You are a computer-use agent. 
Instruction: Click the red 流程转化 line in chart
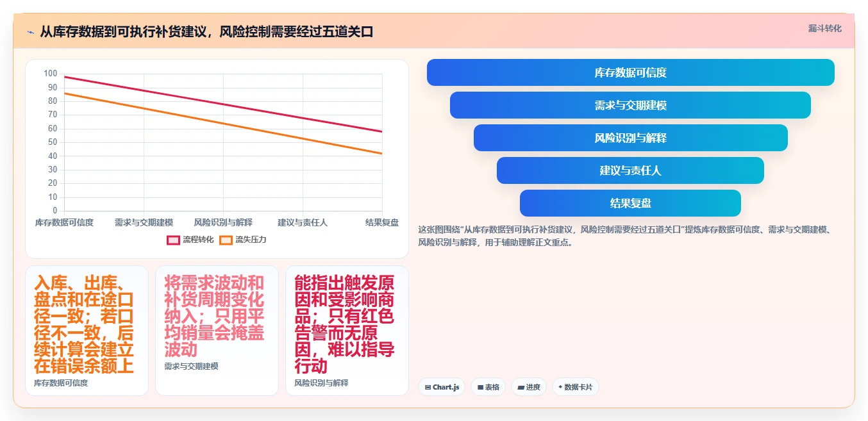[x=223, y=104]
